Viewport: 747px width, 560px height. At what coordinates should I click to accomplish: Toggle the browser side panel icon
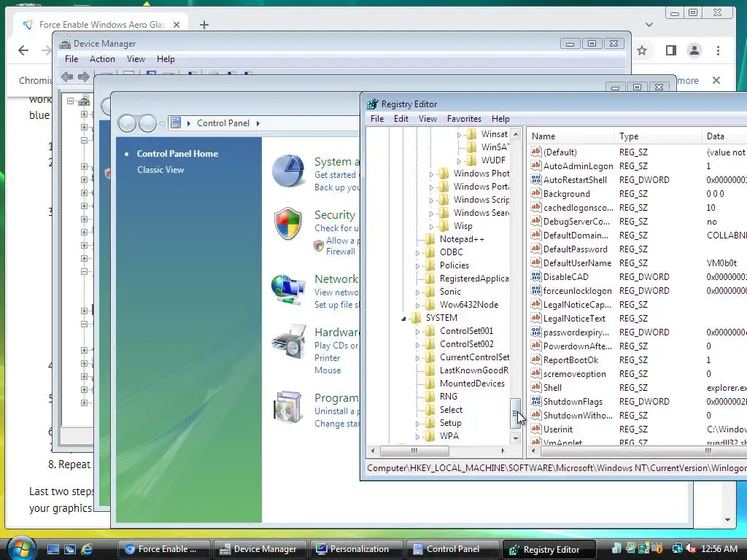point(671,50)
